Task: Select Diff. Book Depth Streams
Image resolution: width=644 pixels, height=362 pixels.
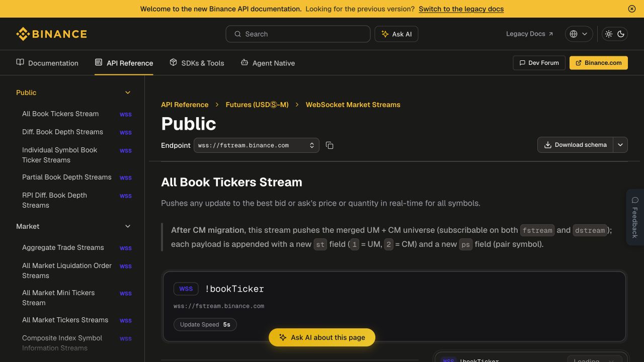Action: click(x=62, y=132)
